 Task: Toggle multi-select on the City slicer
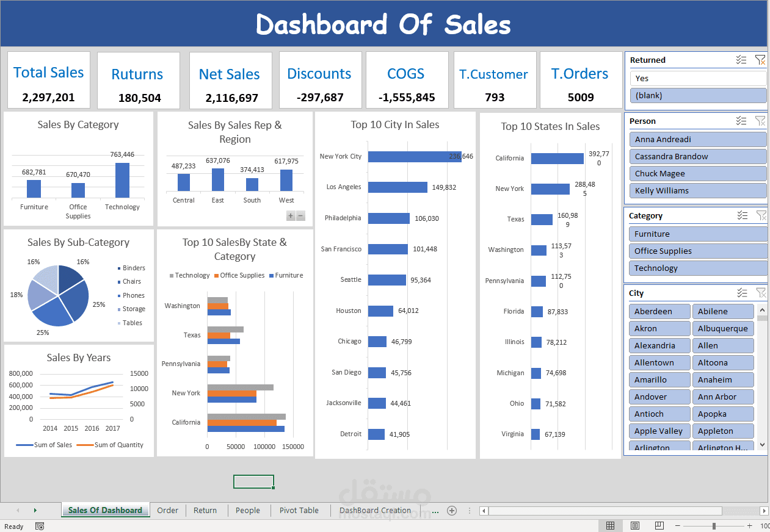point(741,293)
